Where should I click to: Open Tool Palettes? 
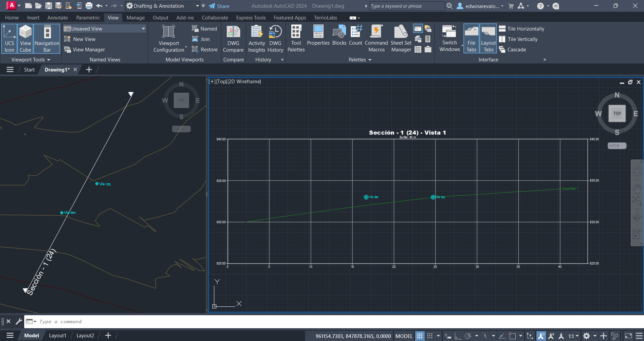point(296,39)
